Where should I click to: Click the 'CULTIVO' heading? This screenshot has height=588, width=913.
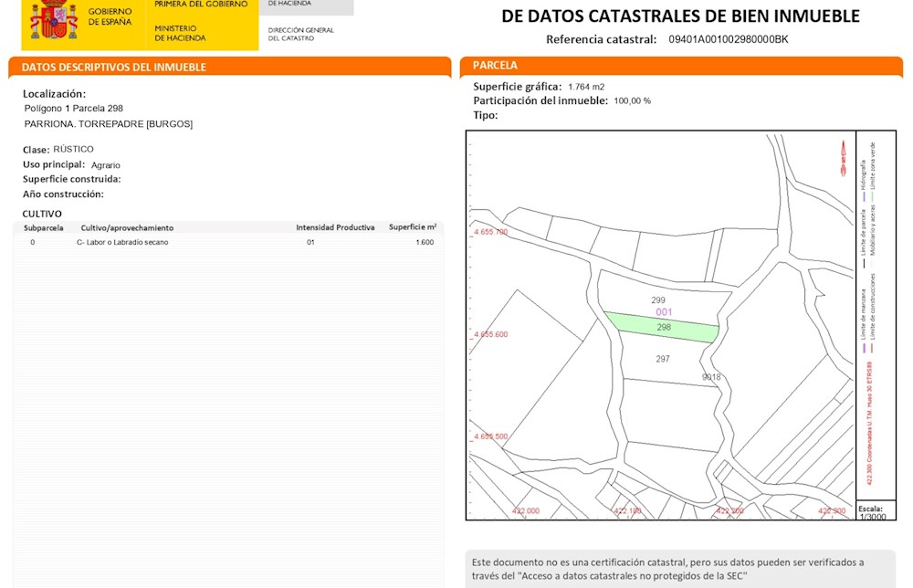click(42, 214)
